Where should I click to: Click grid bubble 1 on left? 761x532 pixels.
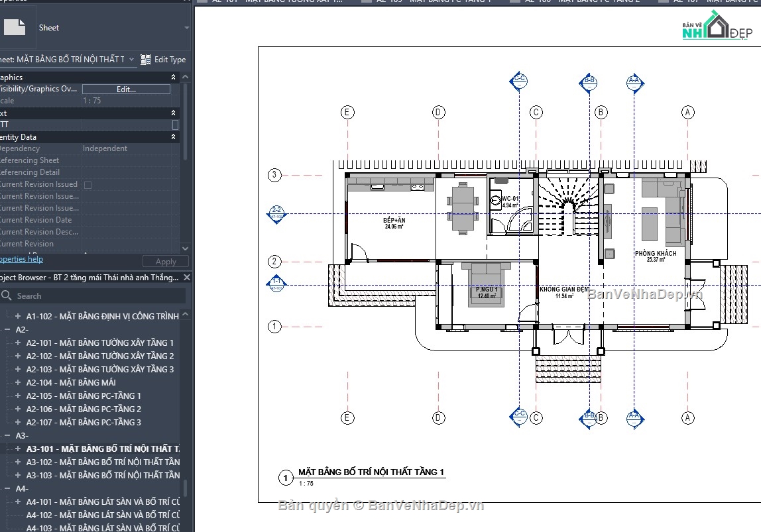click(274, 327)
